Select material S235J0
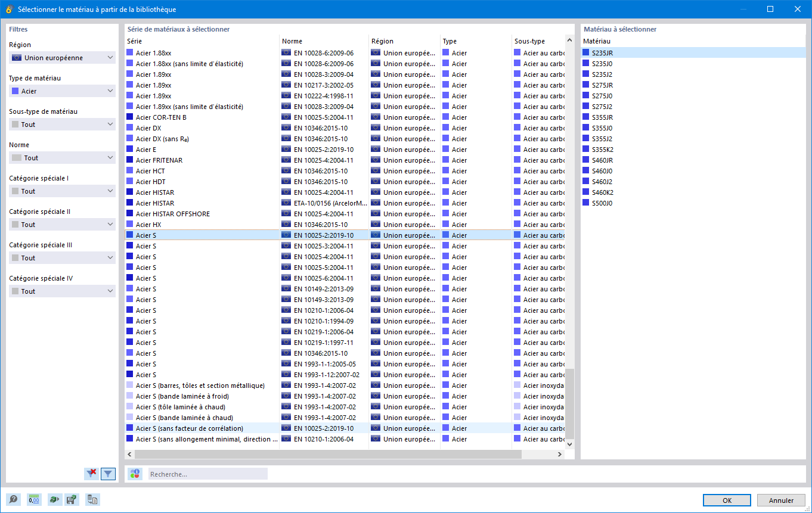The width and height of the screenshot is (812, 513). (693, 64)
